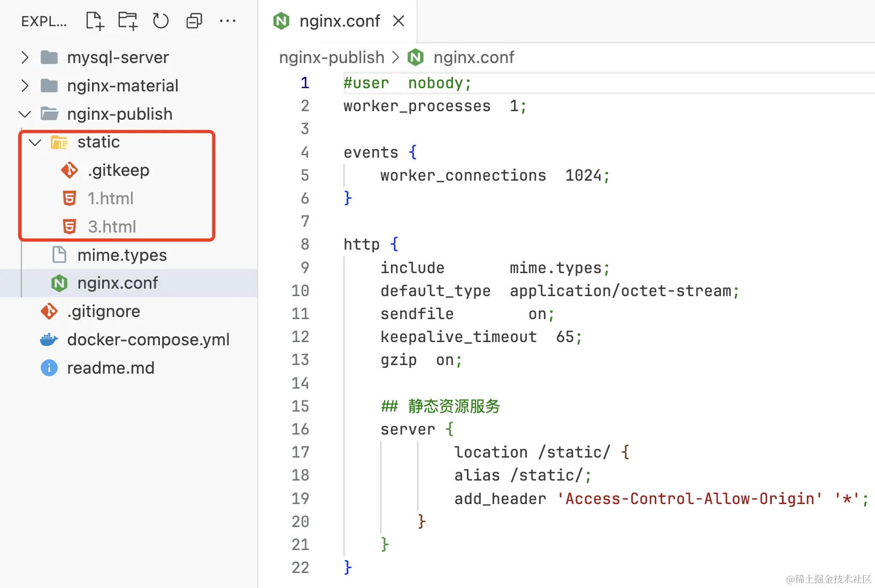The width and height of the screenshot is (875, 588).
Task: Click the static folder icon
Action: click(x=59, y=142)
